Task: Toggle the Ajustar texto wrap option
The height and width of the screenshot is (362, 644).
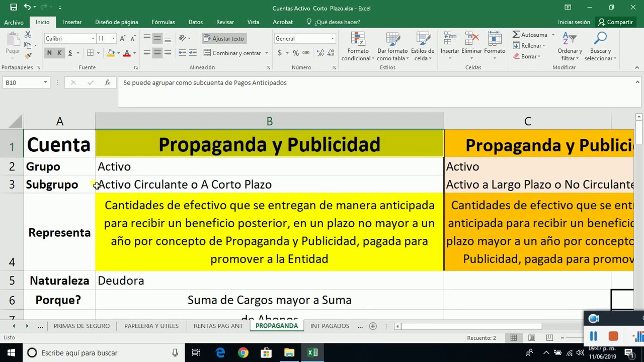Action: [223, 39]
